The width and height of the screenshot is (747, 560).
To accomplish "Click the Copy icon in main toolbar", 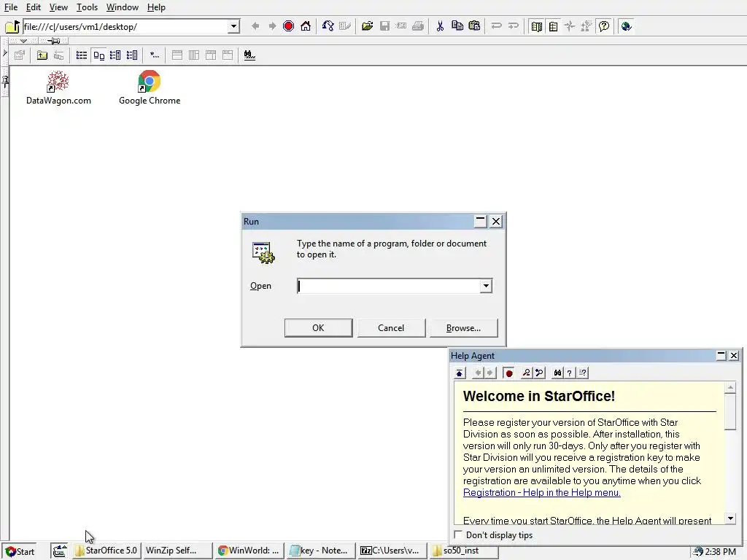I will click(x=457, y=26).
